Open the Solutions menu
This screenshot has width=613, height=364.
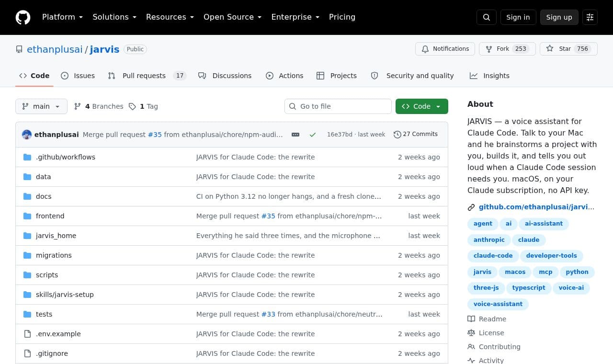click(x=114, y=17)
